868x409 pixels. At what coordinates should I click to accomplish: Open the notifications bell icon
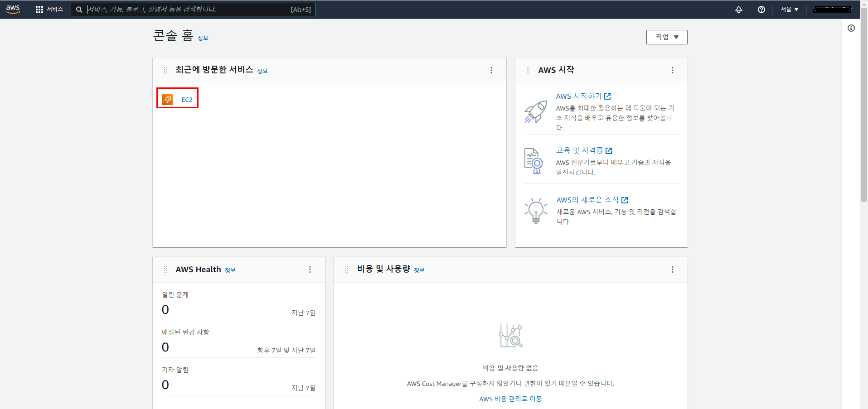(739, 10)
